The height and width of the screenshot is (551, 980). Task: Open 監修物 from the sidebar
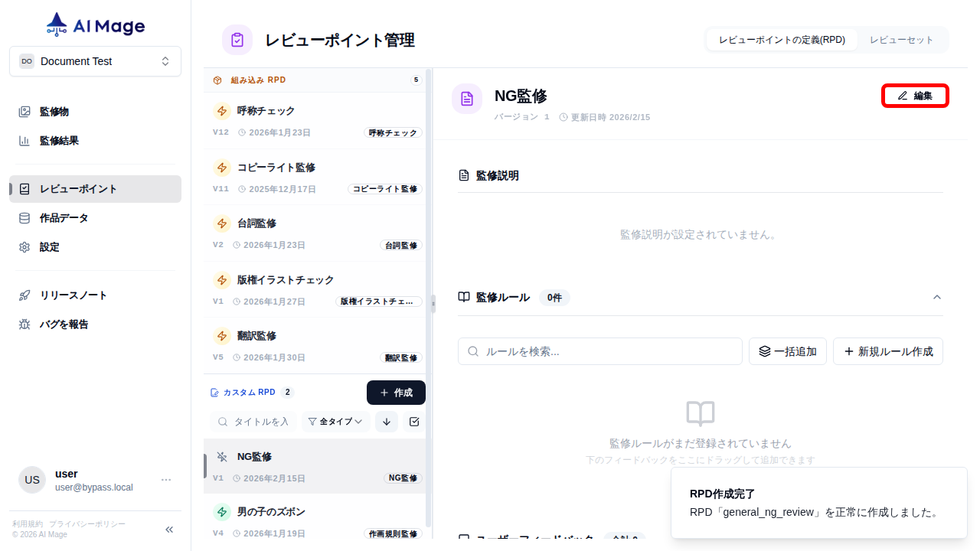point(54,111)
